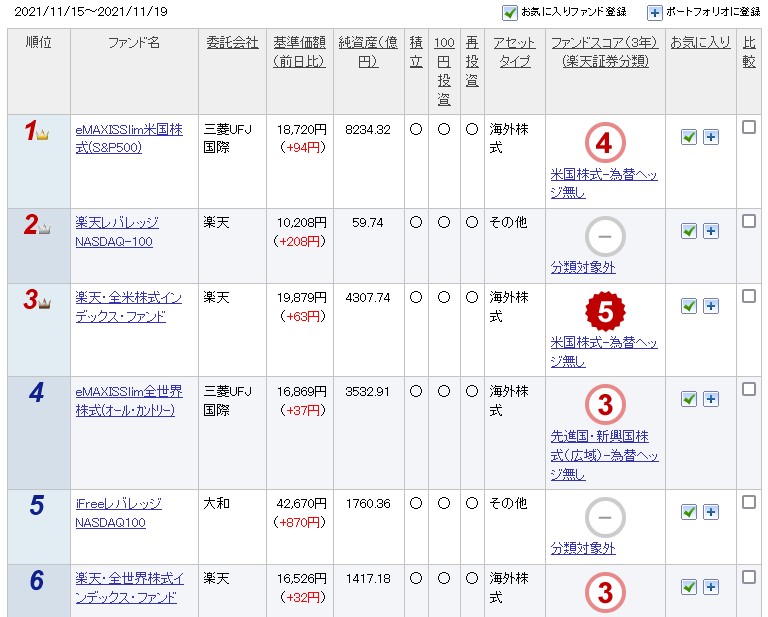The image size is (768, 617).
Task: Open 分類対象外 link for 楽天レバレッジNASDAQ-100
Action: pyautogui.click(x=583, y=267)
